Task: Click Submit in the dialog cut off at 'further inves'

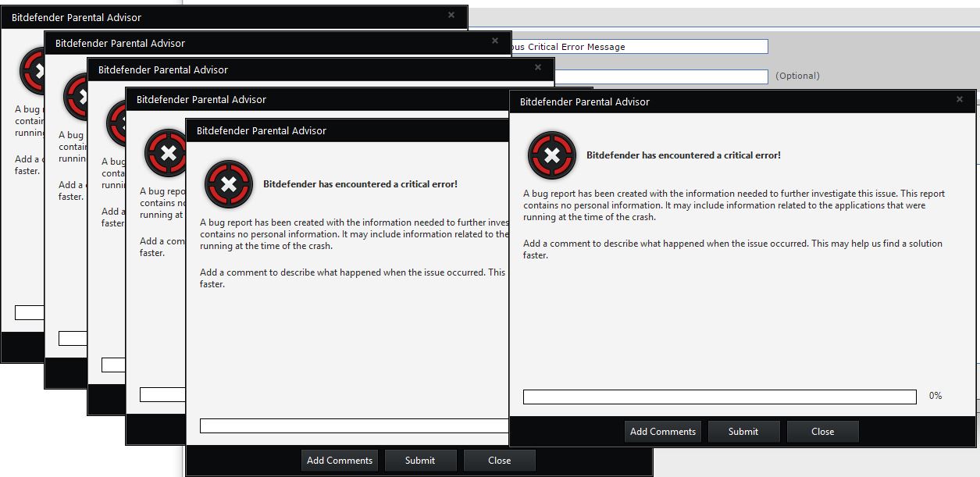Action: tap(420, 461)
